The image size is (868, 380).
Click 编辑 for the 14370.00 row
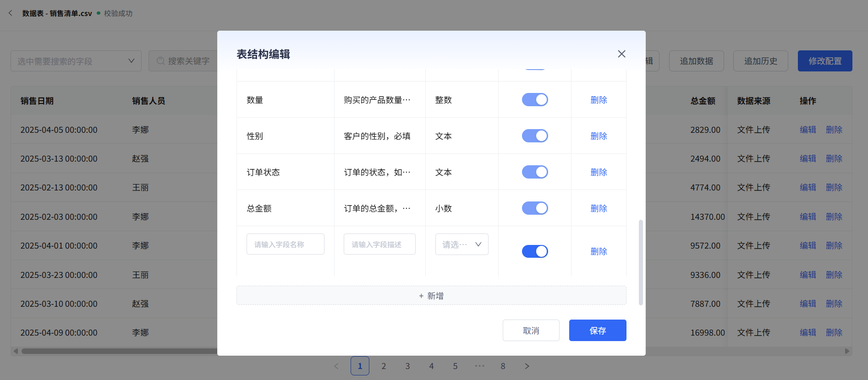click(808, 217)
